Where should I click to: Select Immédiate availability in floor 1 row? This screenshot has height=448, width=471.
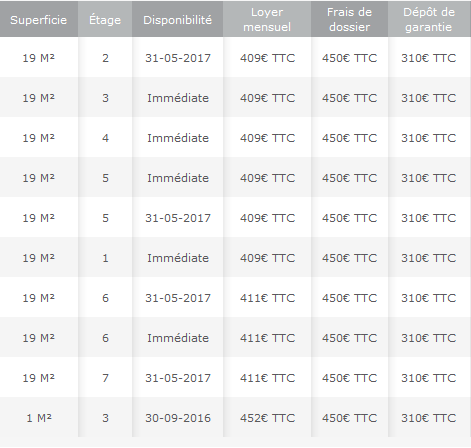point(178,258)
